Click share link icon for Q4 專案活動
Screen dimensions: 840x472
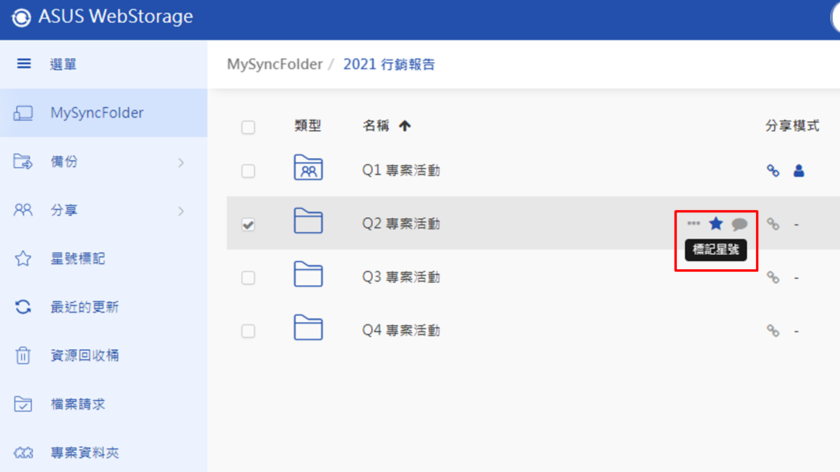pos(772,331)
